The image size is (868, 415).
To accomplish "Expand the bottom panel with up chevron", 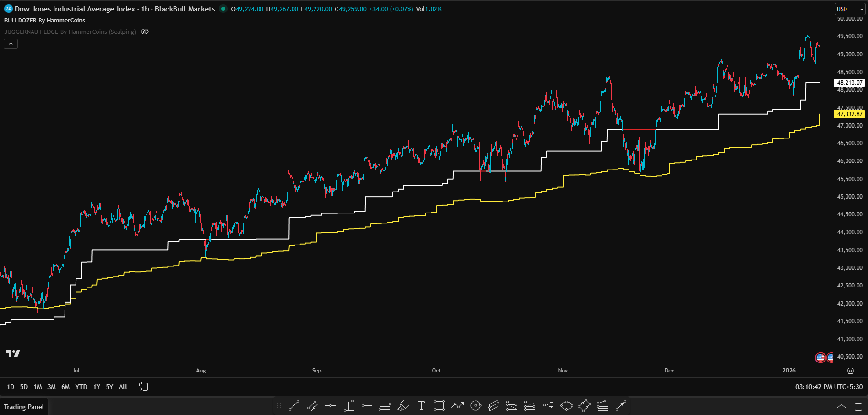I will (x=841, y=407).
